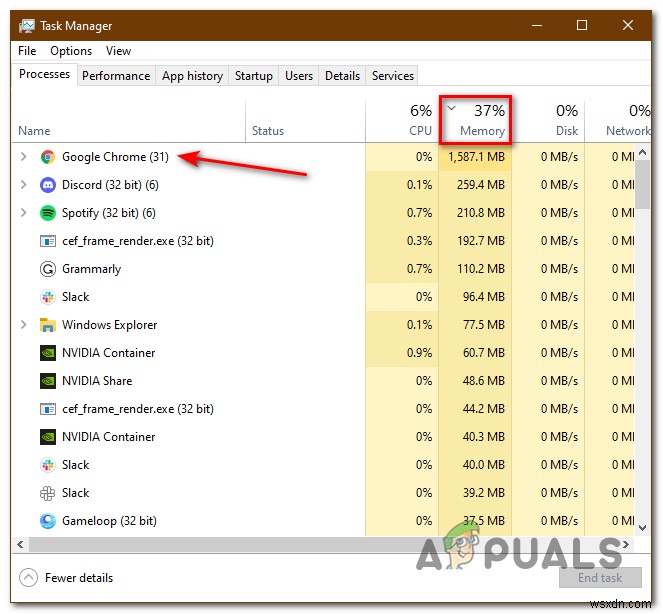Image resolution: width=663 pixels, height=614 pixels.
Task: Click the 110.2 MB memory value
Action: click(x=481, y=269)
